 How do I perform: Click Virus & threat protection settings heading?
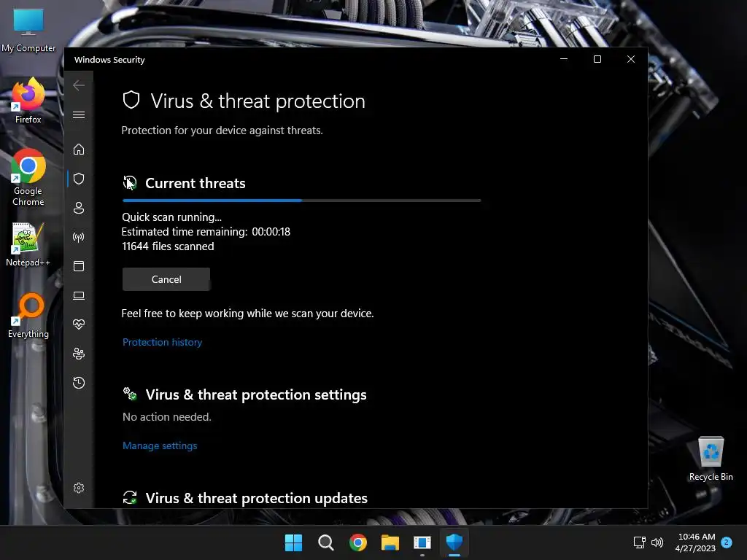click(x=256, y=394)
